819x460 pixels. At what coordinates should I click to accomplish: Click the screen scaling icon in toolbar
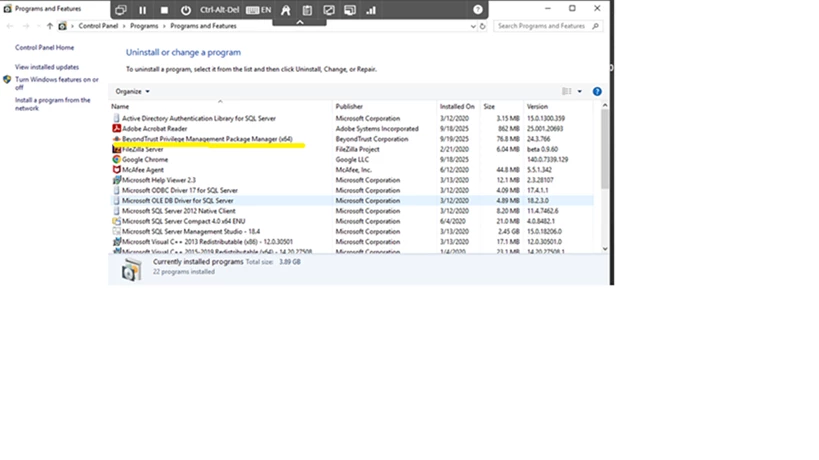click(x=329, y=10)
